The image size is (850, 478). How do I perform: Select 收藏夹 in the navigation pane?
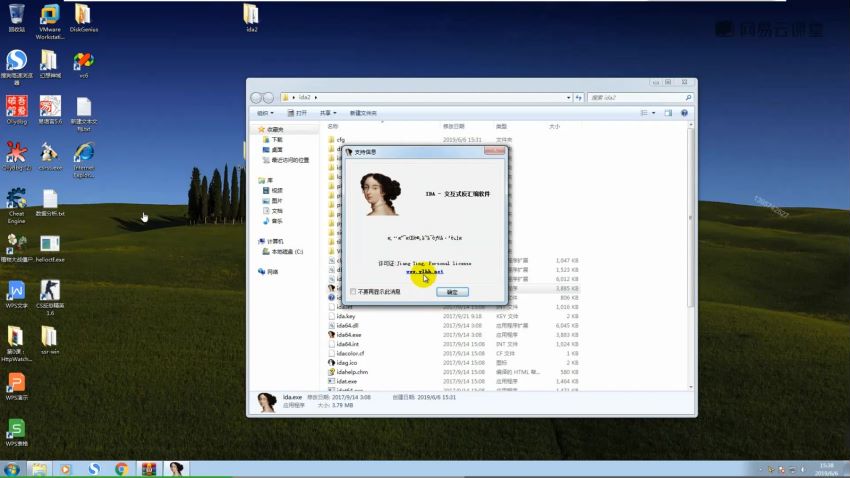(x=274, y=130)
